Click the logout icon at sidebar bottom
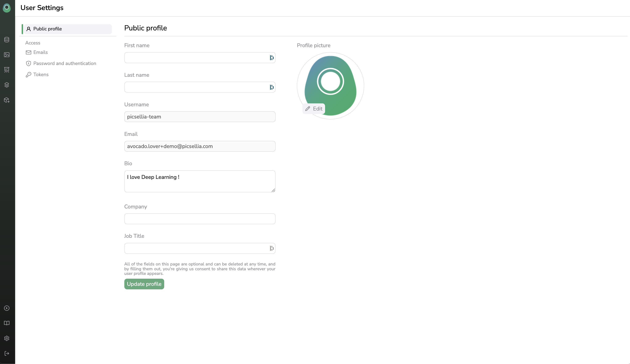 coord(7,353)
